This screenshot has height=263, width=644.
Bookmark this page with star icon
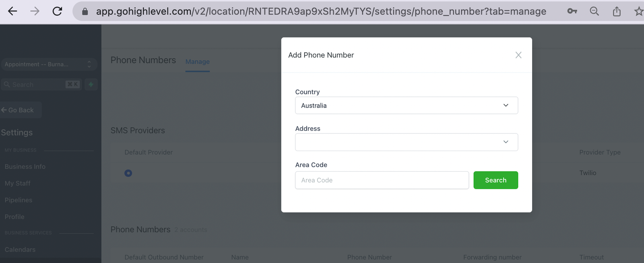pos(638,11)
